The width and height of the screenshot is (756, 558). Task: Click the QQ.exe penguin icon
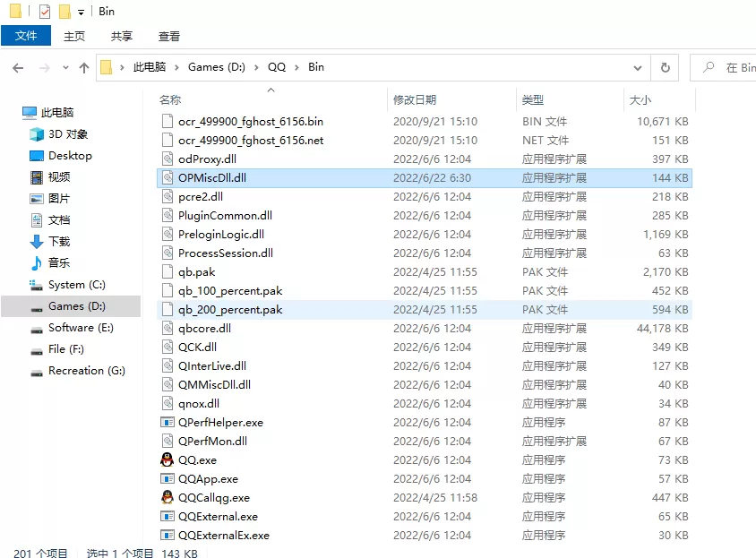click(x=167, y=460)
